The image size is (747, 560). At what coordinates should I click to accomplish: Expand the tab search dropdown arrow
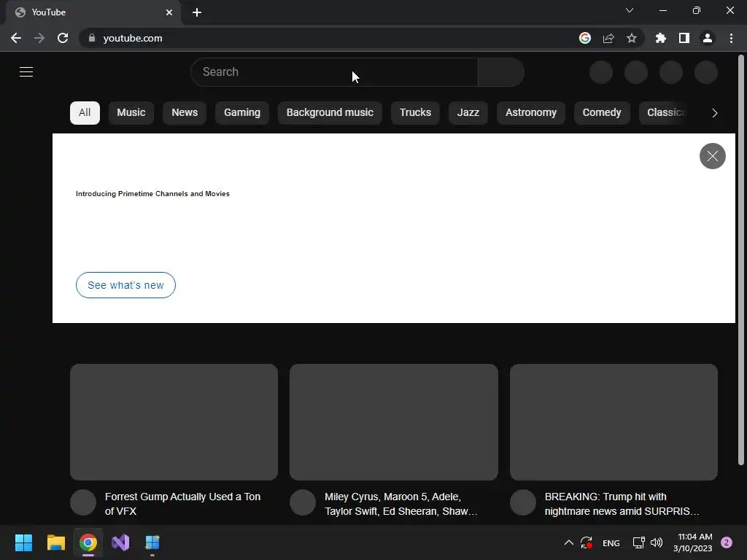630,10
